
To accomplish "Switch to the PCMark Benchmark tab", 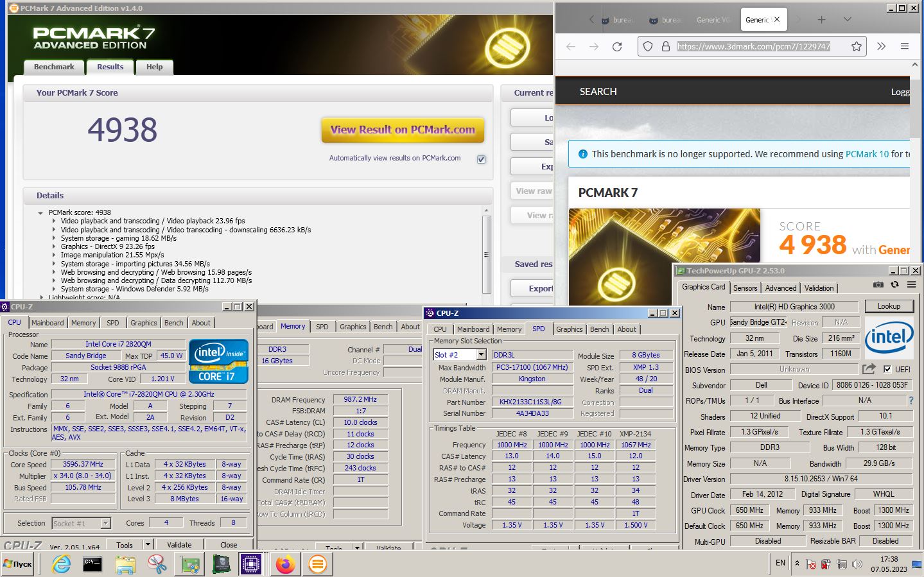I will pos(54,67).
